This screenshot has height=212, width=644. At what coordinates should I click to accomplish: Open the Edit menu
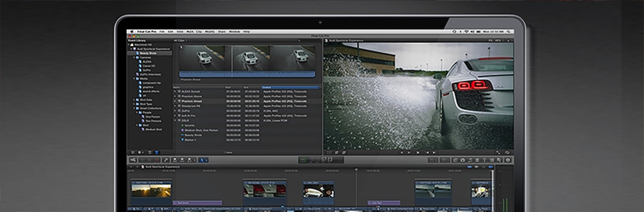point(171,32)
